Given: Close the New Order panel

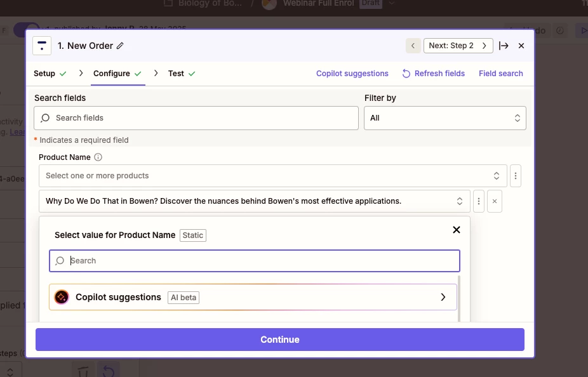Looking at the screenshot, I should (521, 46).
